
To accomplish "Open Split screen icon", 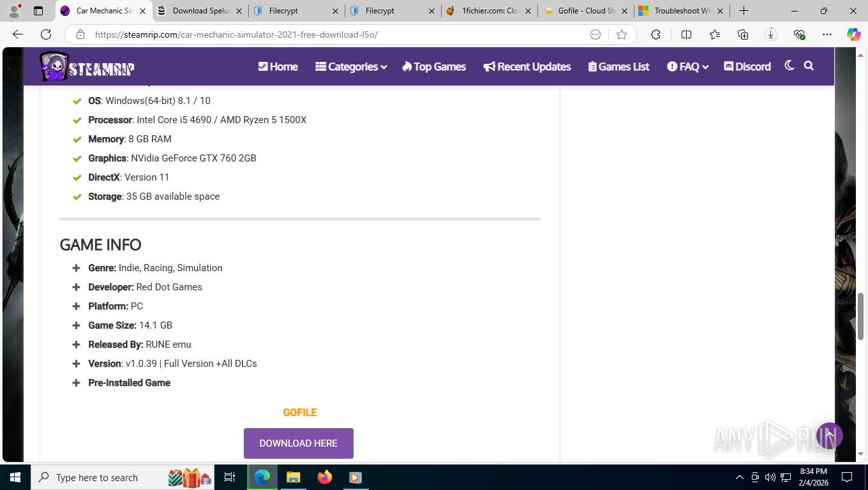I will [x=686, y=34].
